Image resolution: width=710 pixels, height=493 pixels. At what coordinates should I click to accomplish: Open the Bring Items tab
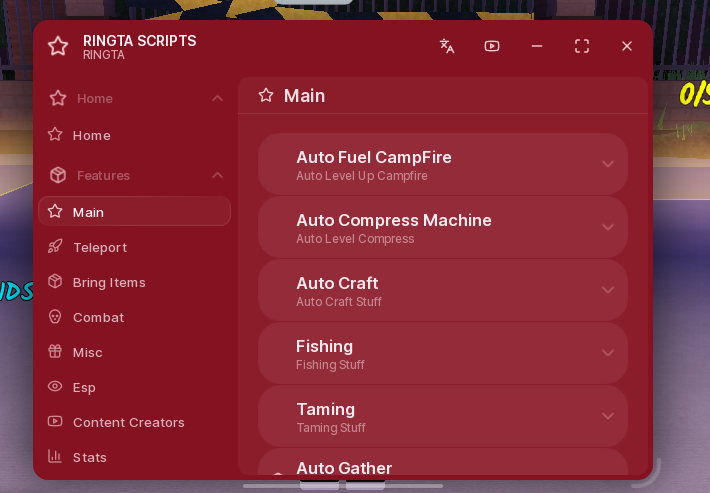pyautogui.click(x=135, y=282)
